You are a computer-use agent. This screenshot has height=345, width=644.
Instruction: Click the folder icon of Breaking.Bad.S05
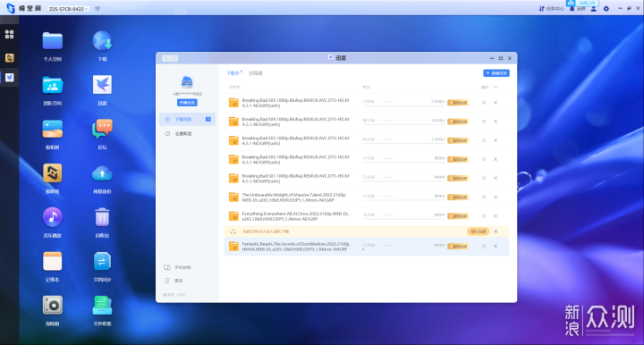click(x=233, y=103)
